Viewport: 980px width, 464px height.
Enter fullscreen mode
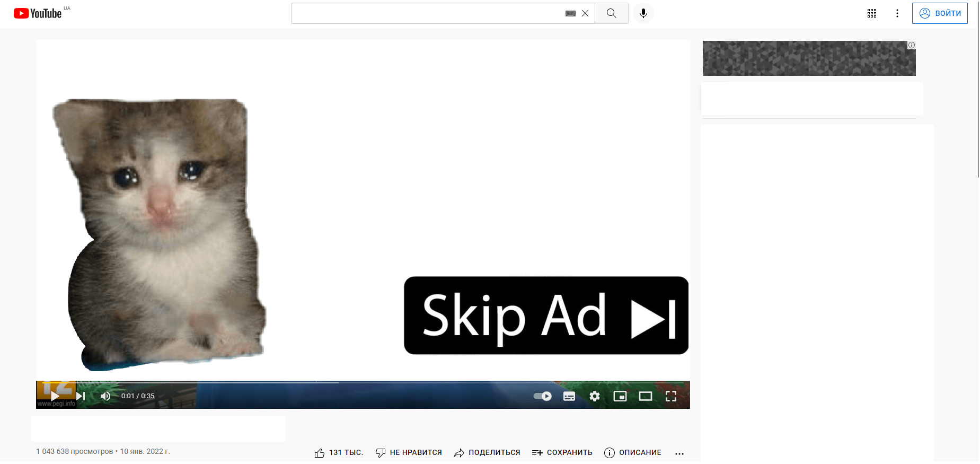tap(670, 396)
